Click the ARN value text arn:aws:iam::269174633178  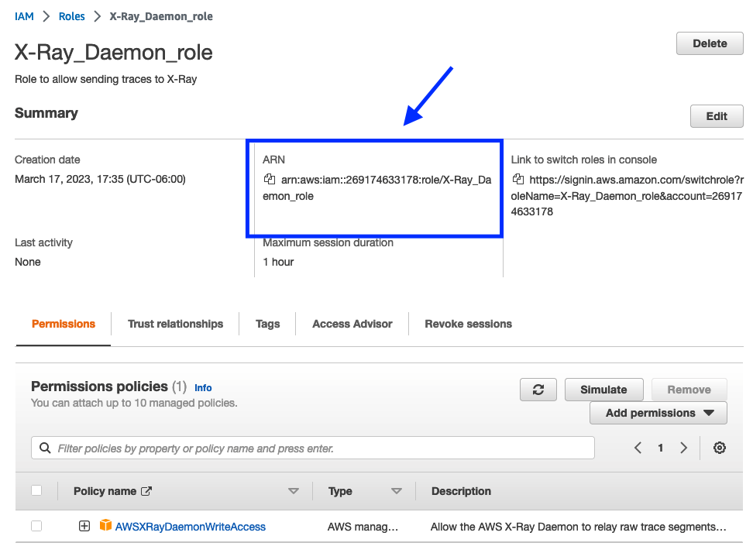pos(377,187)
